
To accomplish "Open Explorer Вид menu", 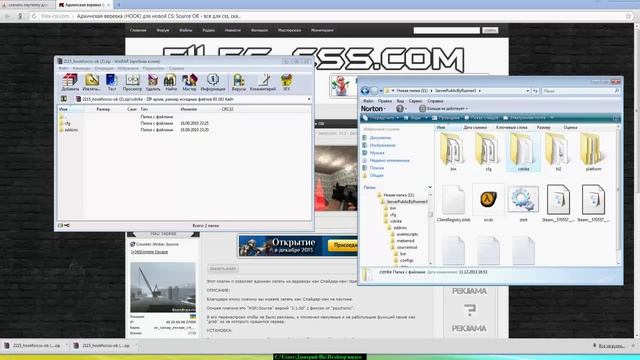I will click(x=400, y=101).
